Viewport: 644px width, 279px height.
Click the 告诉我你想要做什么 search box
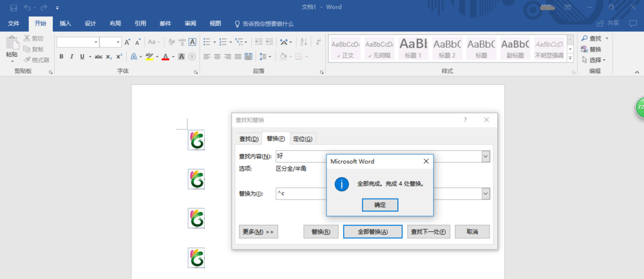(x=264, y=24)
